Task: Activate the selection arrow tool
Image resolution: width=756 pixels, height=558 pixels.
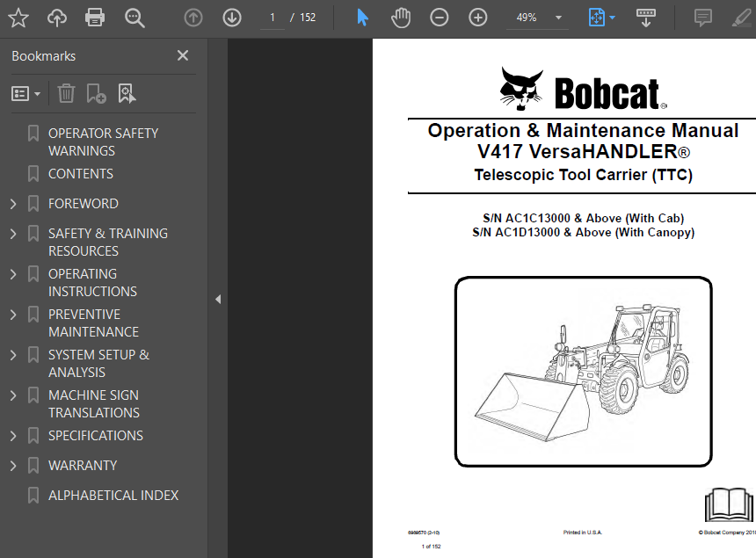Action: 362,18
